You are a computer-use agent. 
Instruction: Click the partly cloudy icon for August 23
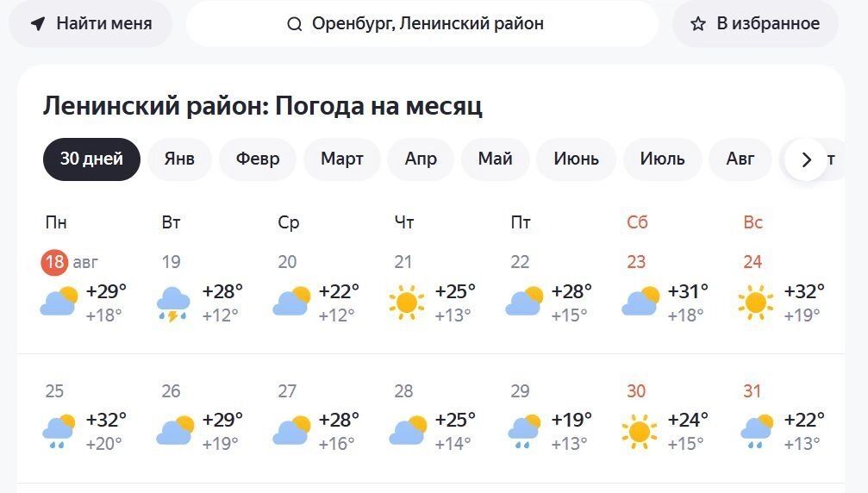pos(640,303)
